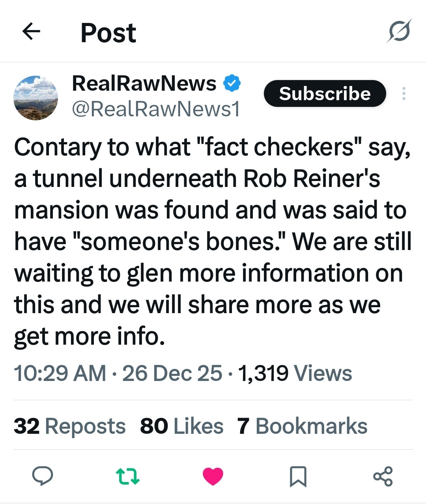Viewport: 426px width, 504px height.
Task: Open Grok from the top-right icon
Action: pos(399,32)
